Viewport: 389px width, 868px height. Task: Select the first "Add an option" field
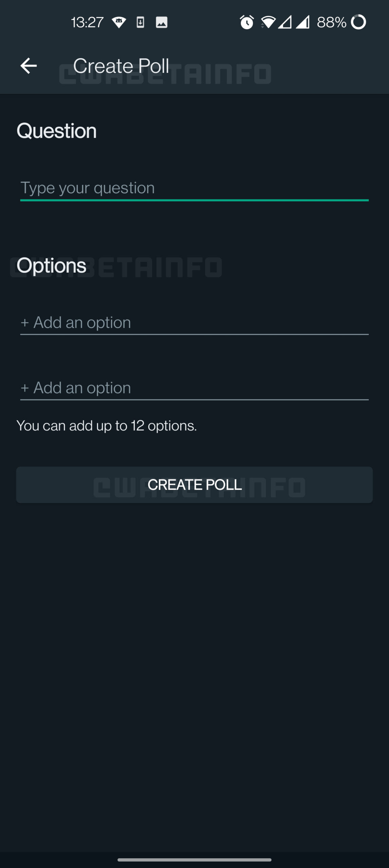coord(194,322)
